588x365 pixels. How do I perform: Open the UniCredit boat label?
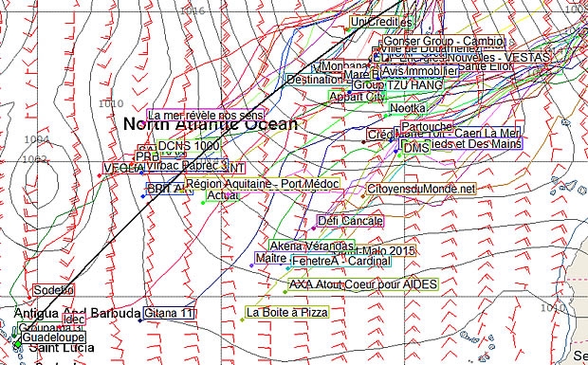tap(381, 22)
